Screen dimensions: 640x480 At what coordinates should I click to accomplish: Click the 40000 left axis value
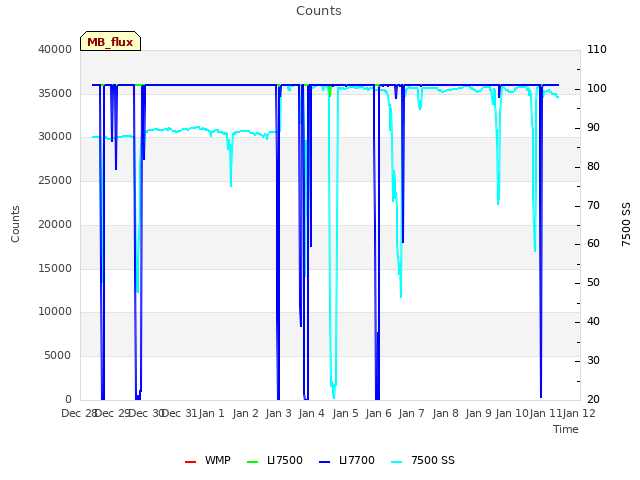pos(55,49)
